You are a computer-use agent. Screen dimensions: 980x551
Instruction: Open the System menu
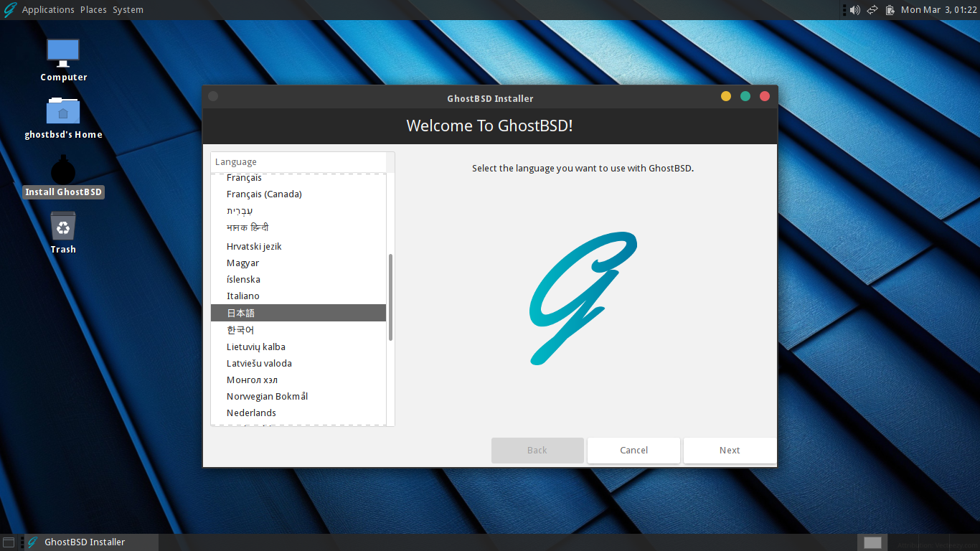[128, 9]
